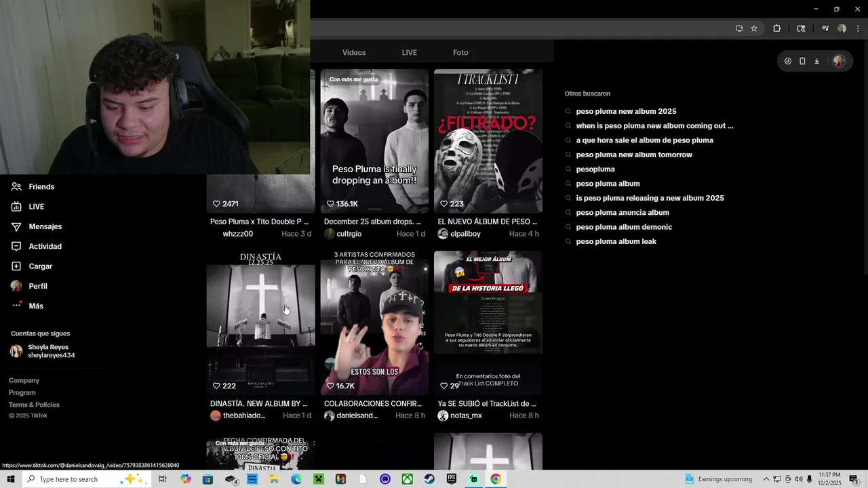Click the download desktop app icon
Viewport: 868px width, 488px height.
pyautogui.click(x=817, y=61)
